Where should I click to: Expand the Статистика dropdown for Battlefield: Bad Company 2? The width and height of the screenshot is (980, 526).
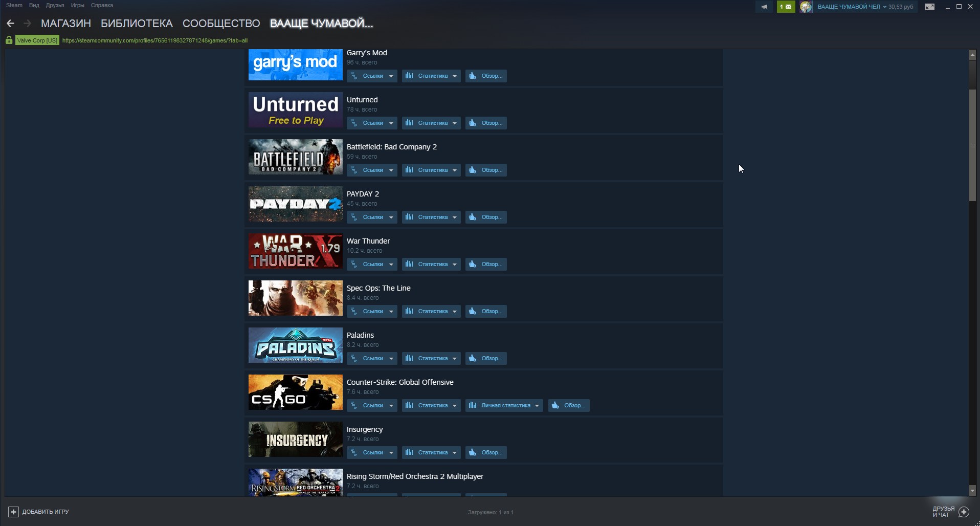(431, 170)
